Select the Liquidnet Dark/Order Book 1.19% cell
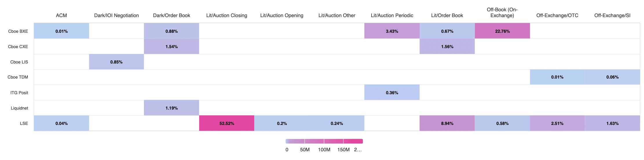Screen dimensions: 644x160 tap(171, 108)
